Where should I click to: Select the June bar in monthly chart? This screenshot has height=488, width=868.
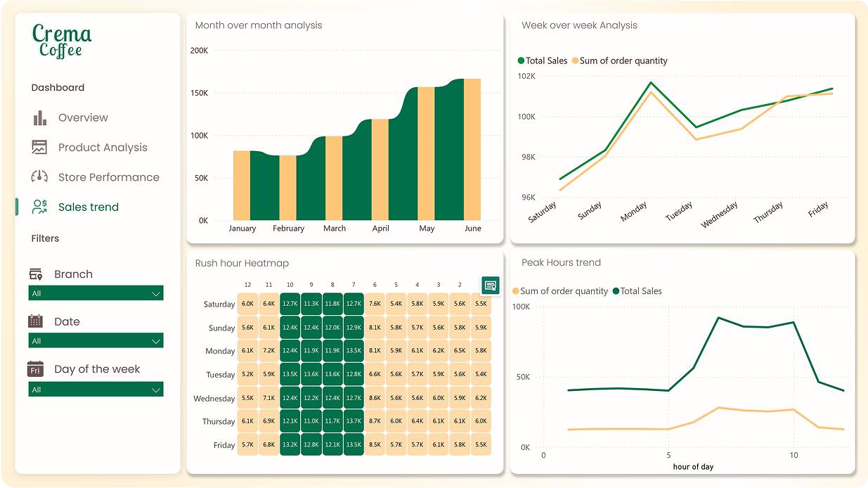point(472,149)
